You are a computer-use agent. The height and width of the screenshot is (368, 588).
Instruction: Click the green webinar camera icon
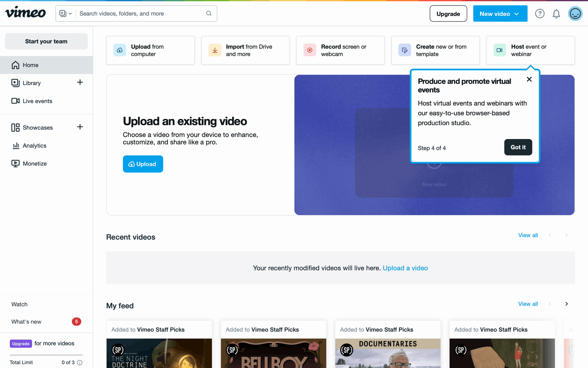click(x=499, y=50)
